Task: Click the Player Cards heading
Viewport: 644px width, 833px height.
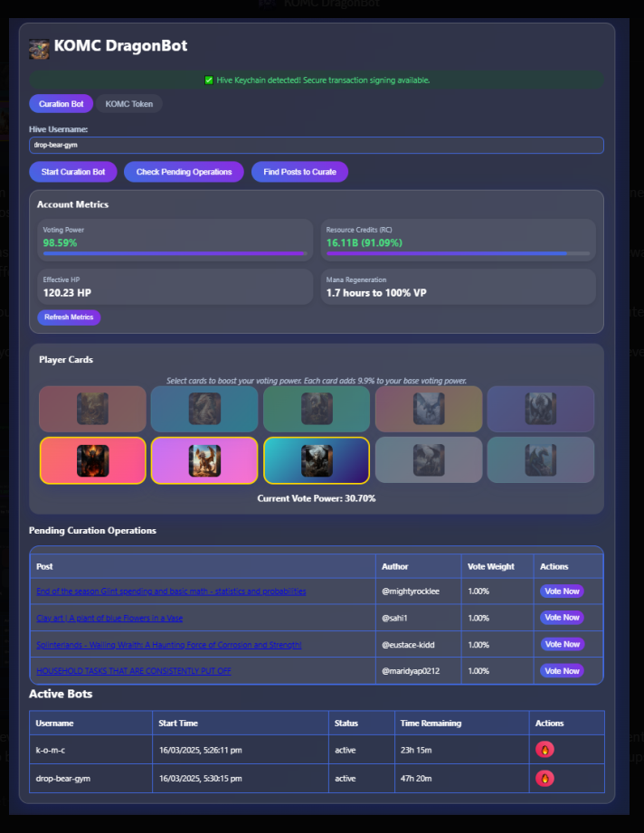Action: pyautogui.click(x=66, y=360)
